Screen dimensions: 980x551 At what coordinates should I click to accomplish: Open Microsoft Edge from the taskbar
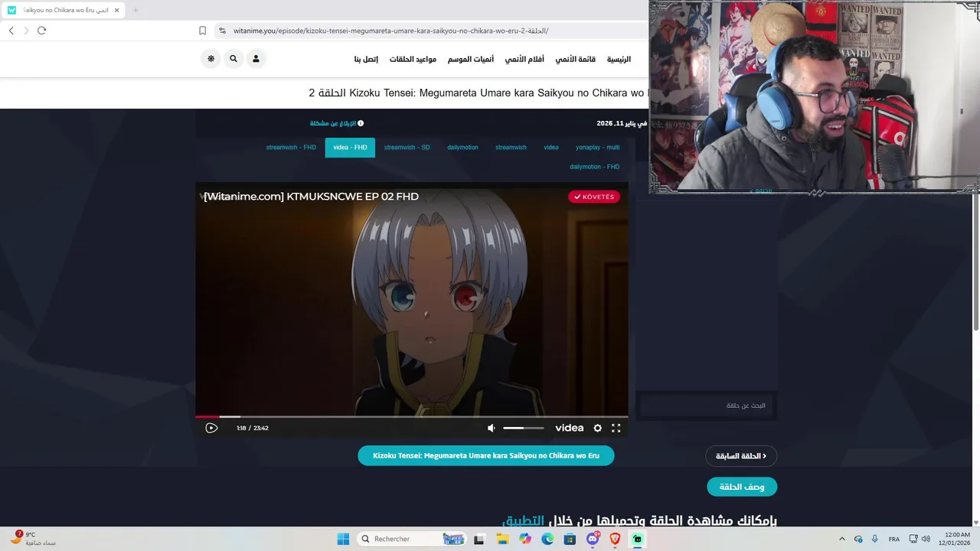coord(547,539)
